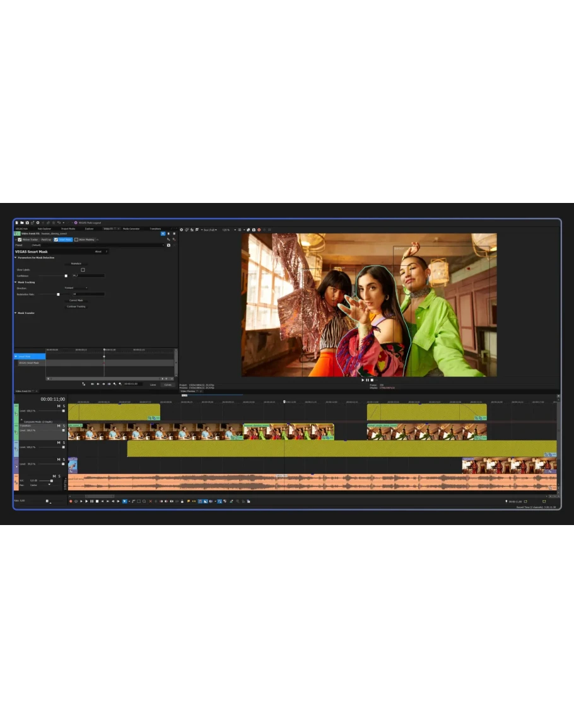Click the record button in timeline transport bar

tap(71, 501)
